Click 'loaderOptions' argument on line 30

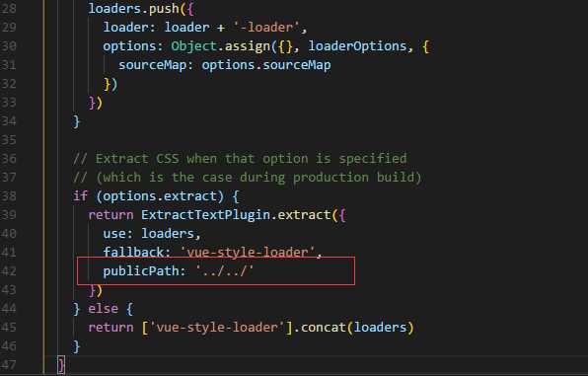tap(357, 46)
